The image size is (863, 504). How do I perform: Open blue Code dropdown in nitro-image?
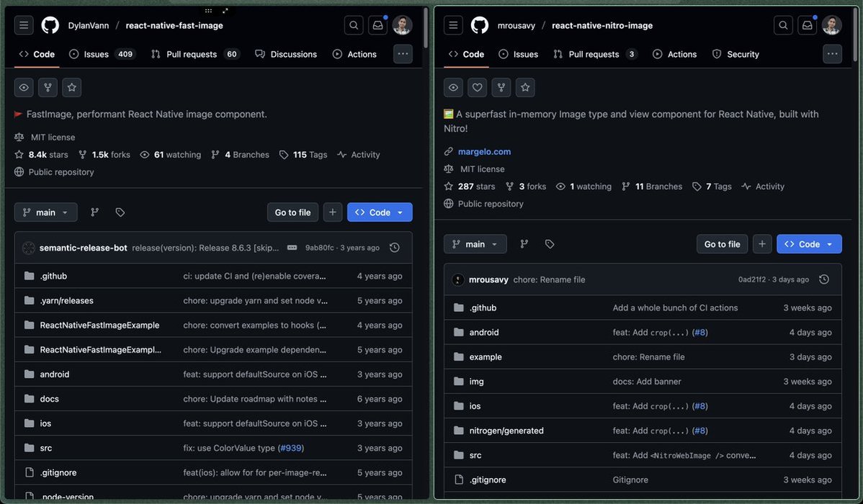(x=809, y=244)
